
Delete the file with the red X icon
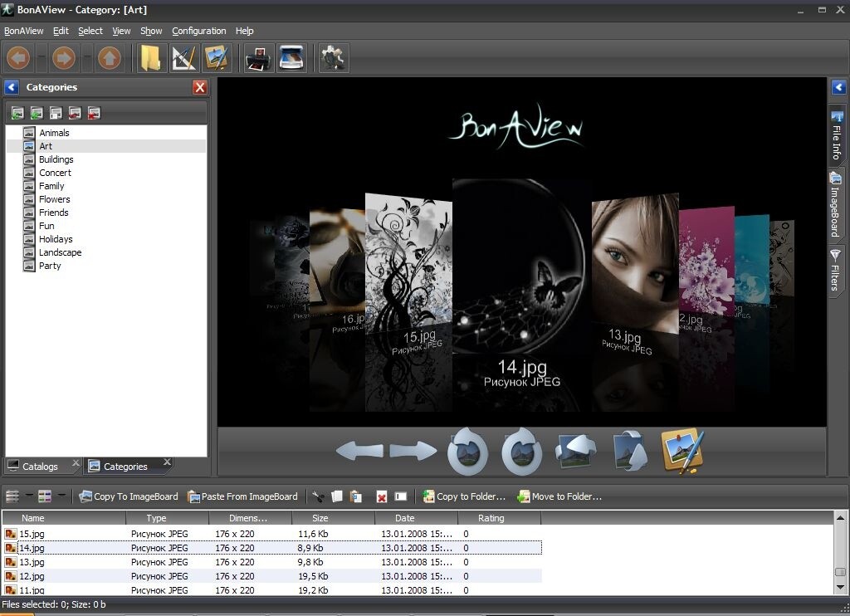[x=382, y=496]
